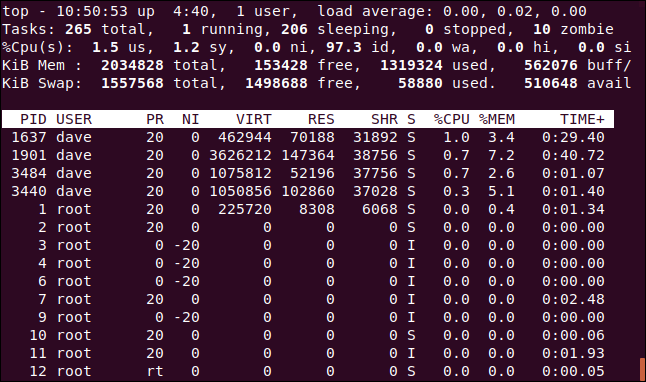Click the PR column header
The image size is (646, 382).
click(155, 119)
